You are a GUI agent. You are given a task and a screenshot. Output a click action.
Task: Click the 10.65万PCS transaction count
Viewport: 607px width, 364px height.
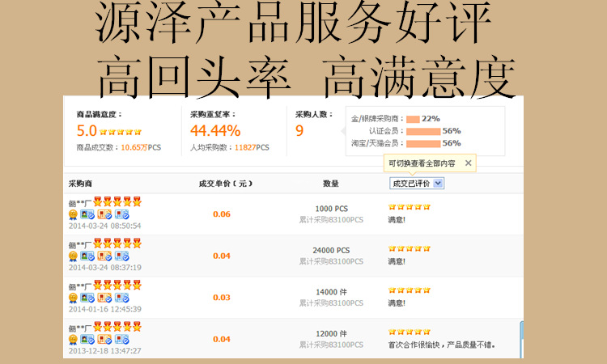pyautogui.click(x=141, y=147)
